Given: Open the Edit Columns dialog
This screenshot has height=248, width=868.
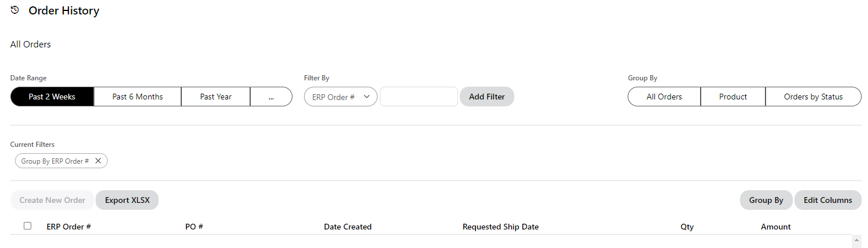Looking at the screenshot, I should point(827,201).
